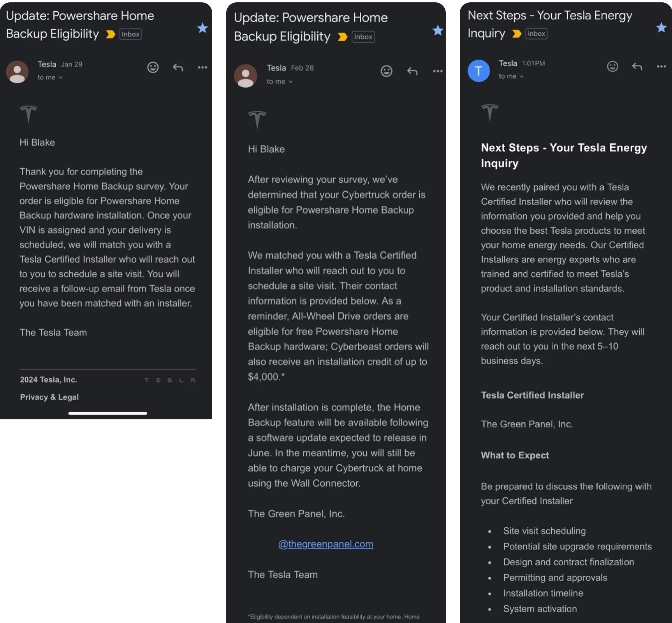This screenshot has height=623, width=672.
Task: Open more options on Jan 29 email
Action: tap(202, 67)
